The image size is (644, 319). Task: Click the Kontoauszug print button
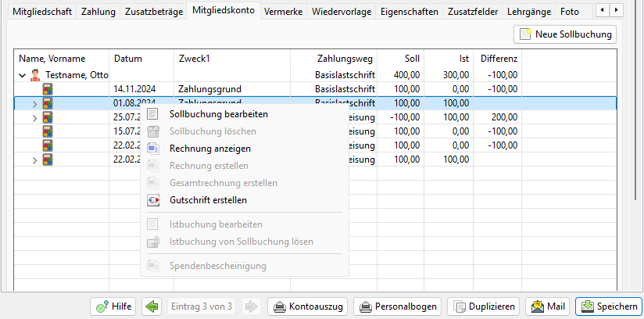click(x=308, y=306)
